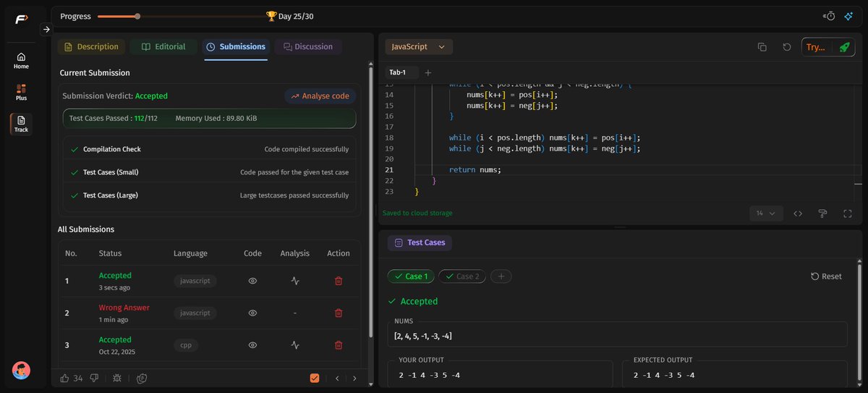Screen dimensions: 868x393
Task: Open the Track sidebar item
Action: (x=21, y=124)
